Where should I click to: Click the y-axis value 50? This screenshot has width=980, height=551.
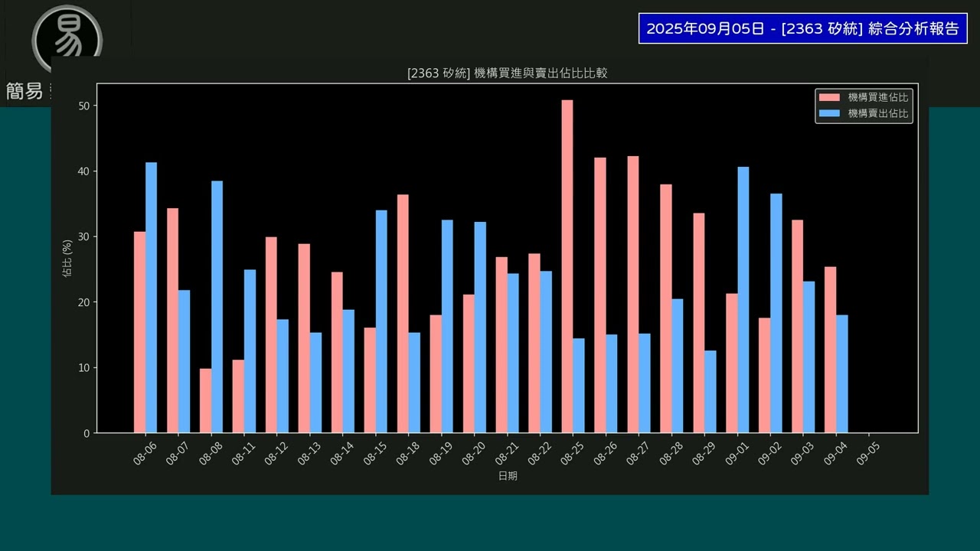tap(84, 106)
